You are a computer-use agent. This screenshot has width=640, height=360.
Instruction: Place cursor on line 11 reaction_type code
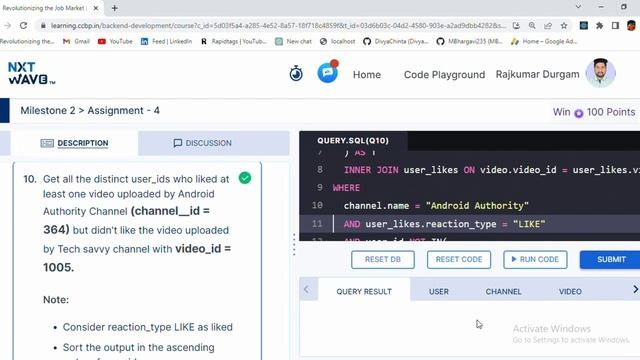coord(444,224)
